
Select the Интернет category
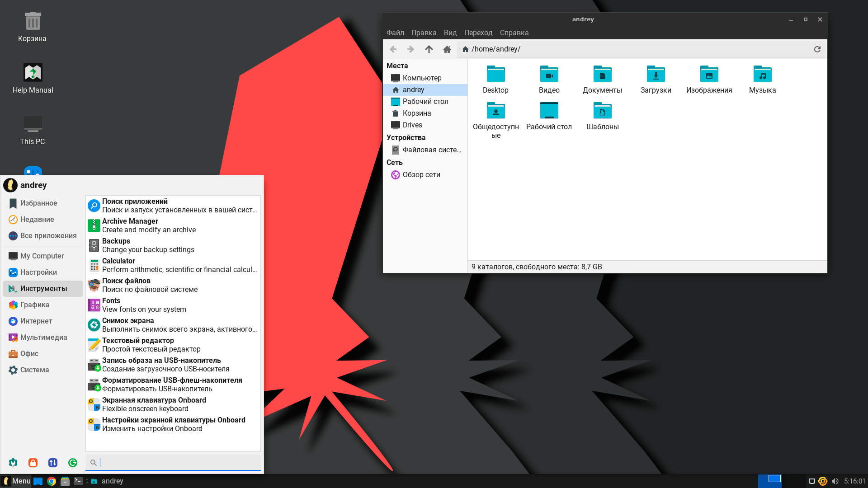pyautogui.click(x=36, y=321)
